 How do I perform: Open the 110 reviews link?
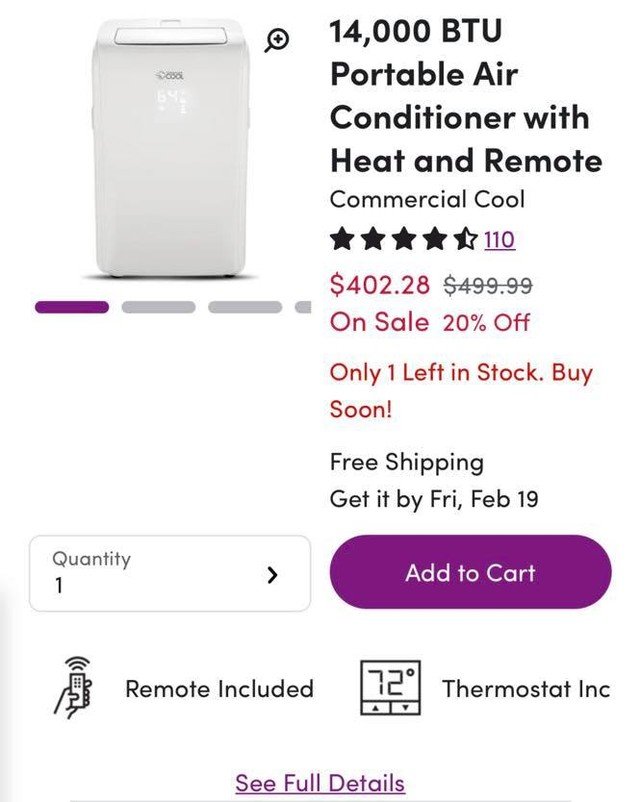499,240
